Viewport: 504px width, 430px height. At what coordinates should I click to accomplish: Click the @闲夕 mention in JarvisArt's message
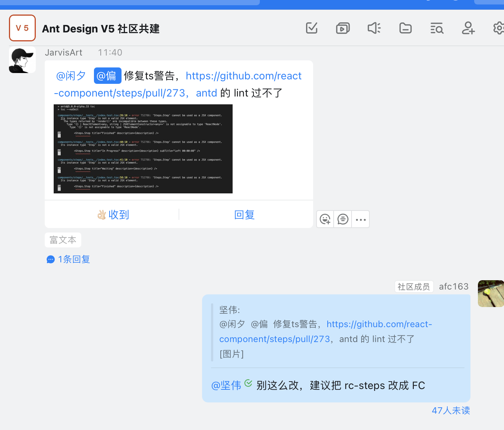(71, 76)
